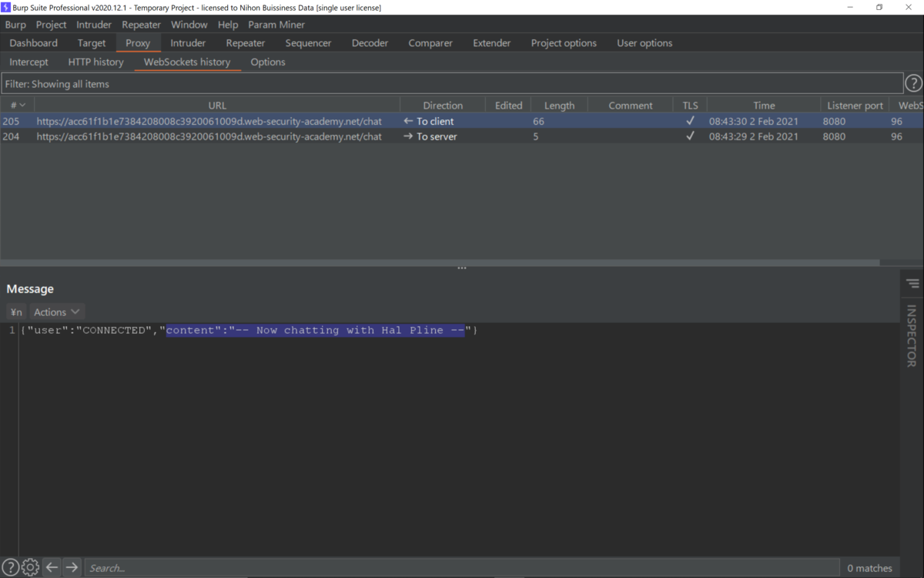The width and height of the screenshot is (924, 578).
Task: Click length value 66 in row 205
Action: click(538, 121)
